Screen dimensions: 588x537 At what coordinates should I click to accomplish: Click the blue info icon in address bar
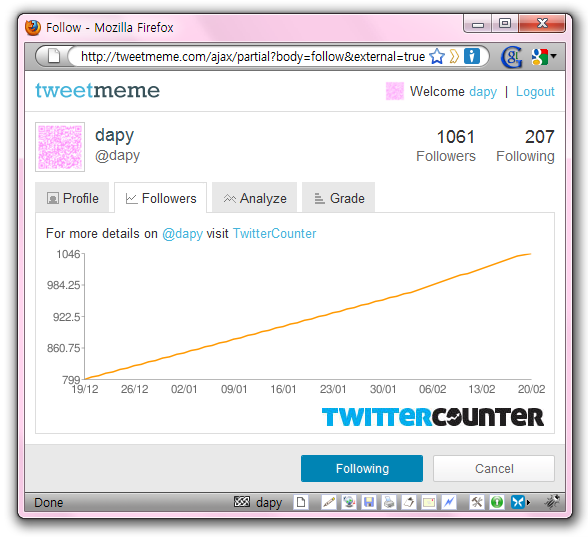471,56
